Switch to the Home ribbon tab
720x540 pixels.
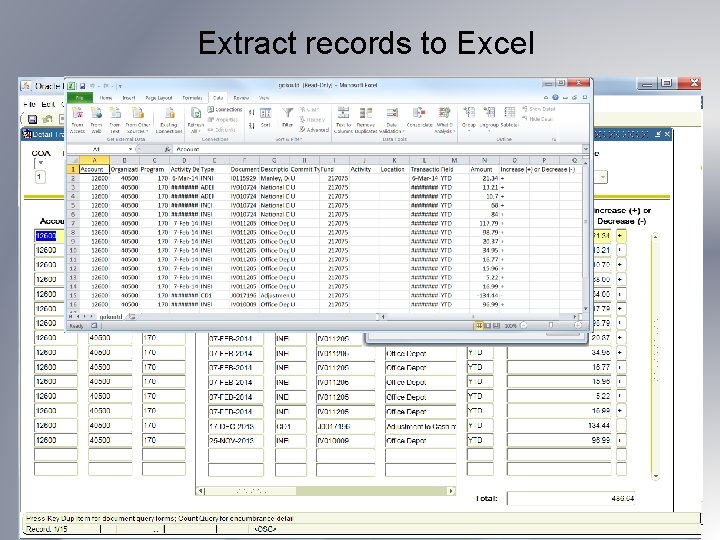pyautogui.click(x=106, y=98)
